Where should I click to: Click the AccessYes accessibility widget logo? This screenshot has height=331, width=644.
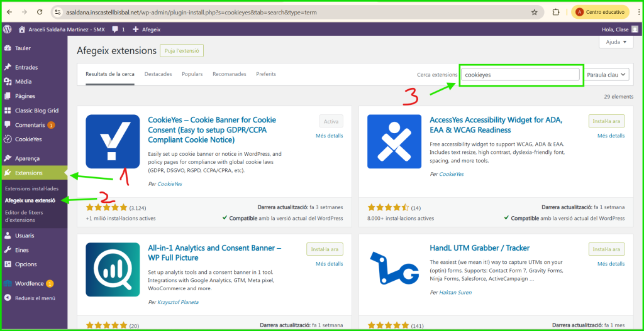tap(394, 141)
